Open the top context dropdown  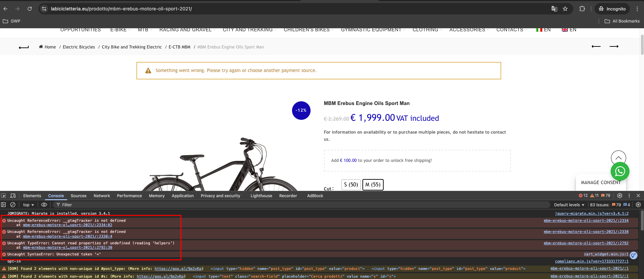coord(29,205)
